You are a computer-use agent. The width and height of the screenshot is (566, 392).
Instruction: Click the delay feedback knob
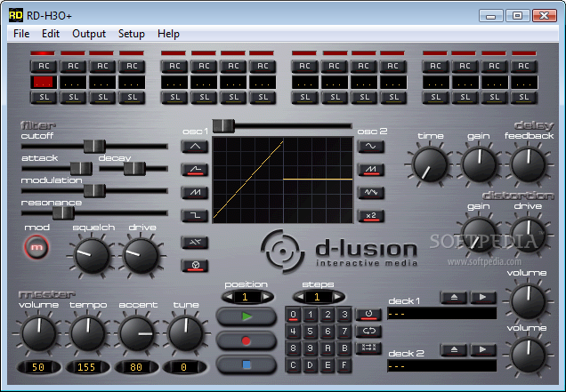[528, 164]
